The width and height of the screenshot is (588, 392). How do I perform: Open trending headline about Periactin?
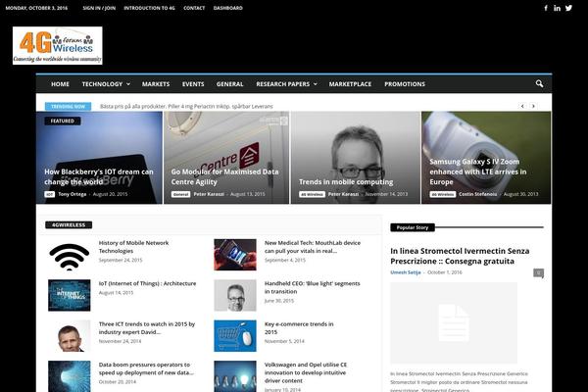pyautogui.click(x=186, y=106)
